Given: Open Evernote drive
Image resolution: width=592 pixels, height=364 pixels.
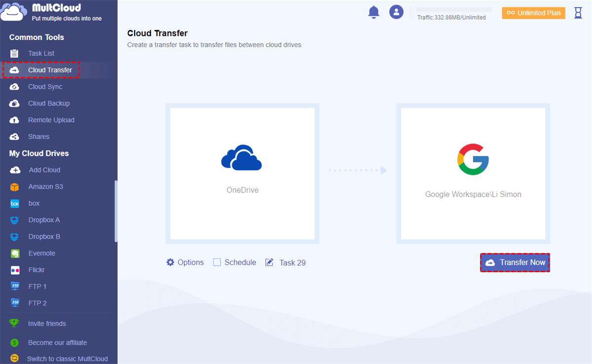Looking at the screenshot, I should pos(41,254).
